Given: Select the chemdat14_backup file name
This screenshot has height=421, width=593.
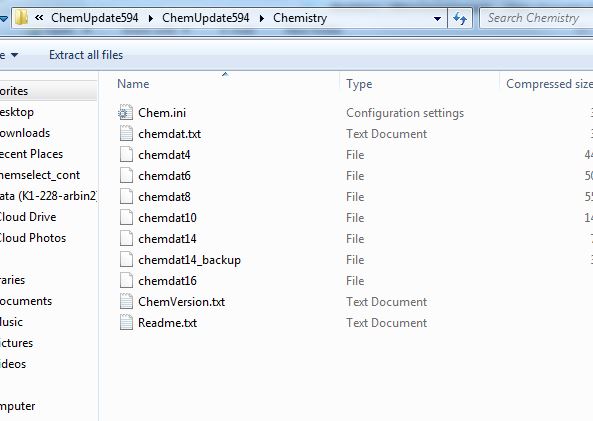Looking at the screenshot, I should click(x=189, y=260).
